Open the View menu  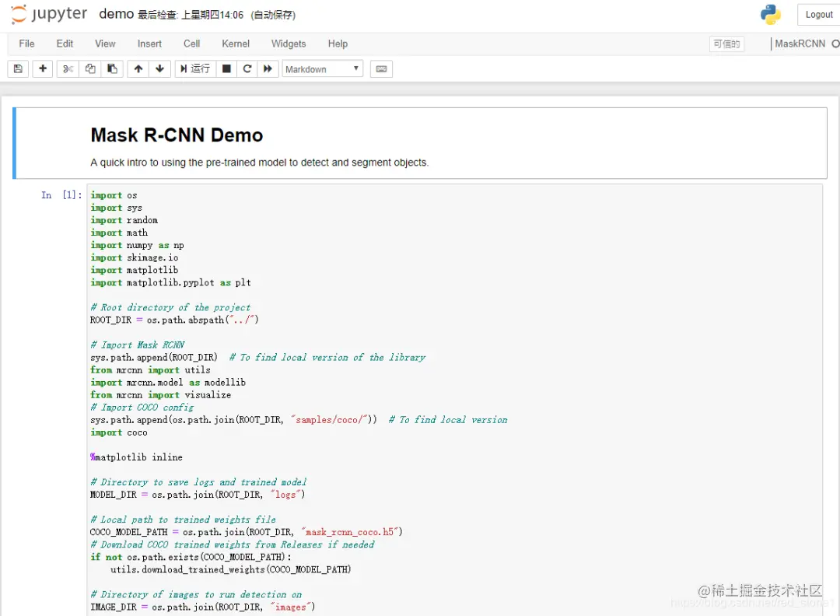pyautogui.click(x=105, y=44)
